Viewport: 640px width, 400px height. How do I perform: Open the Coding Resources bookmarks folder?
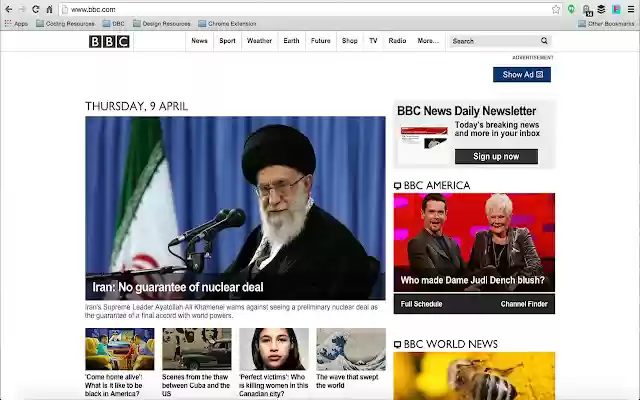pyautogui.click(x=65, y=24)
